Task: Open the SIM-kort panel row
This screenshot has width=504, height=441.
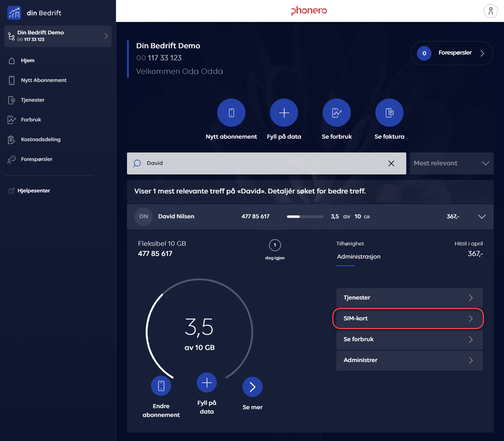Action: click(410, 318)
